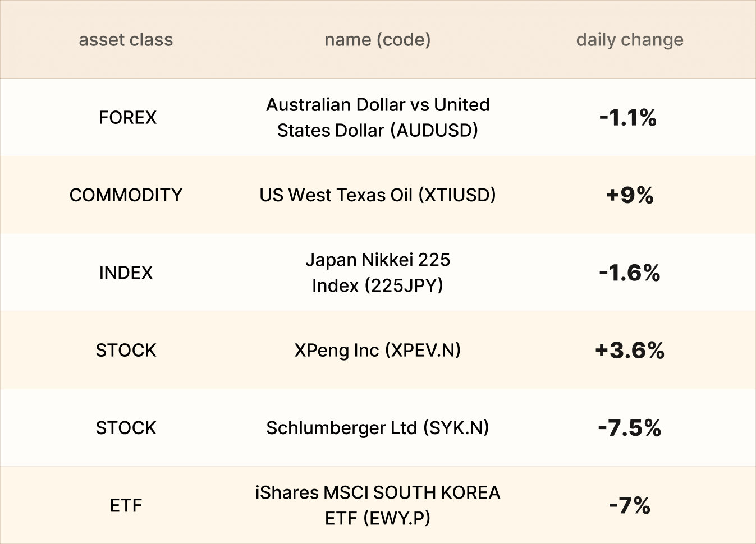Open US West Texas Oil (XTIUSD)

point(378,195)
